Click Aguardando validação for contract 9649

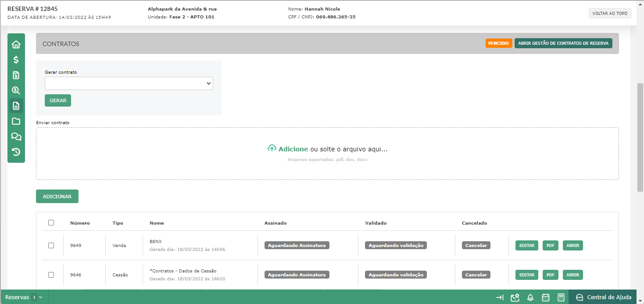(396, 246)
